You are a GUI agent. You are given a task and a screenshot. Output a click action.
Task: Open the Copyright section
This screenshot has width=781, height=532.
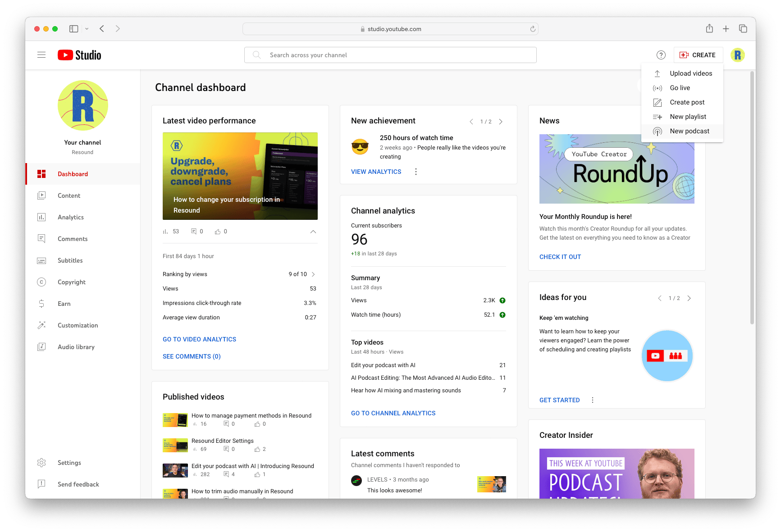click(x=41, y=282)
